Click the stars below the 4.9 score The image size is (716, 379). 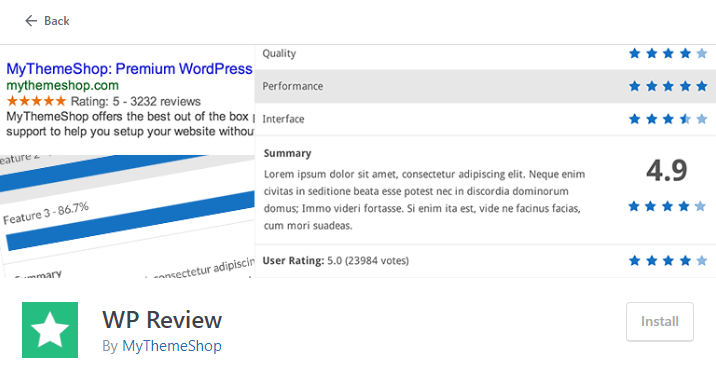click(x=667, y=206)
